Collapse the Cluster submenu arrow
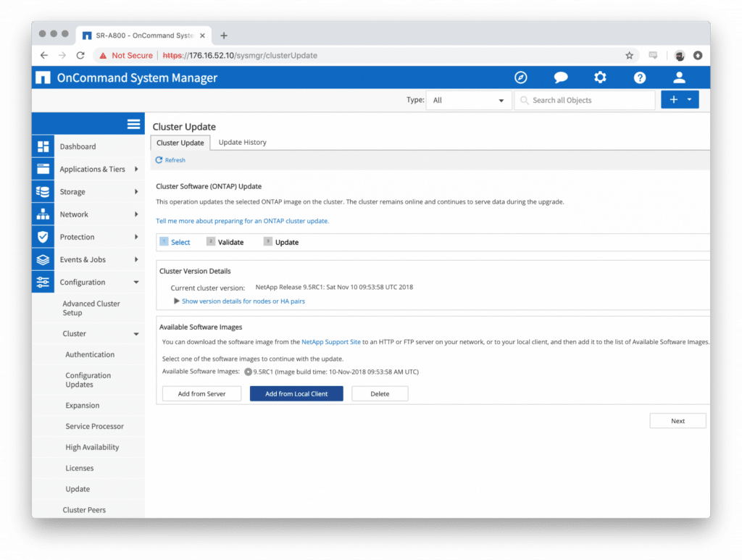 tap(136, 334)
